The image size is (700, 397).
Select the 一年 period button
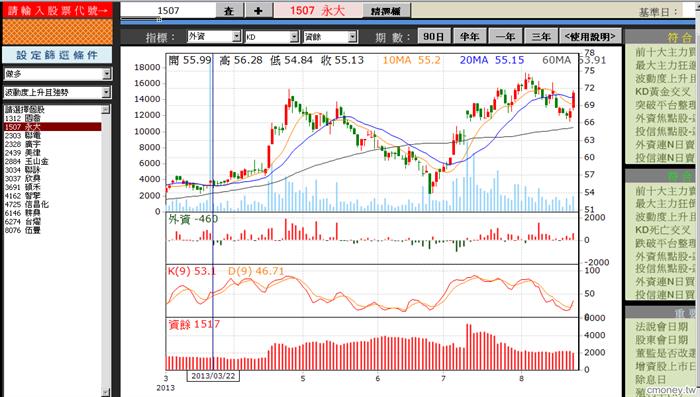505,37
